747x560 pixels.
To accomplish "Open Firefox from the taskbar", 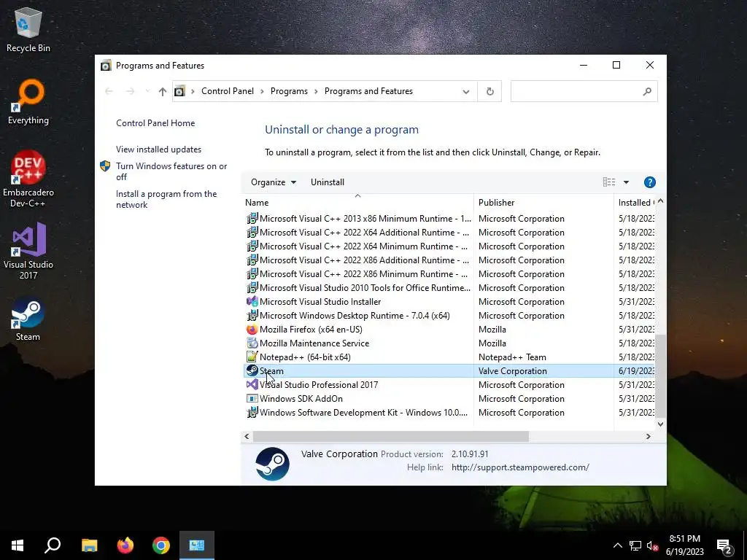I will tap(125, 545).
